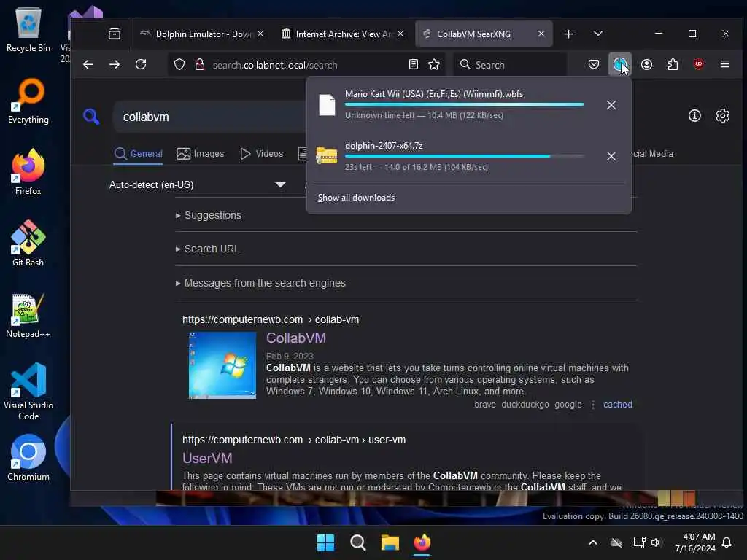The image size is (747, 560).
Task: Click the computernewb.com user-vm URL
Action: pyautogui.click(x=294, y=440)
